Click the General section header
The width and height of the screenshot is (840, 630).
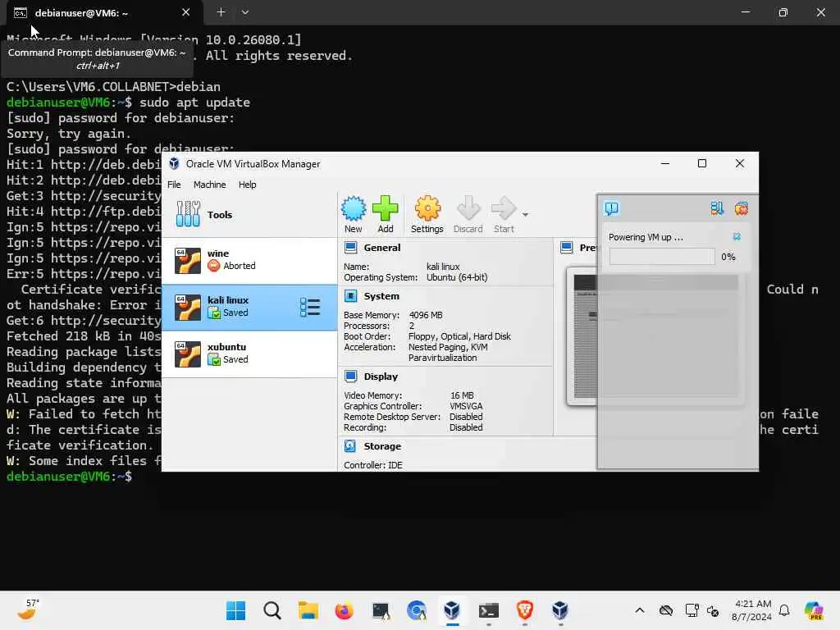[x=382, y=248]
